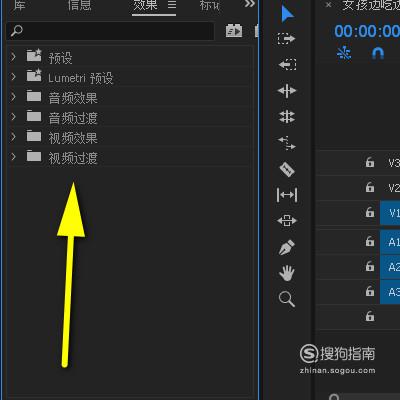Open the 效果 panel hamburger menu
This screenshot has width=400, height=400.
tap(172, 5)
